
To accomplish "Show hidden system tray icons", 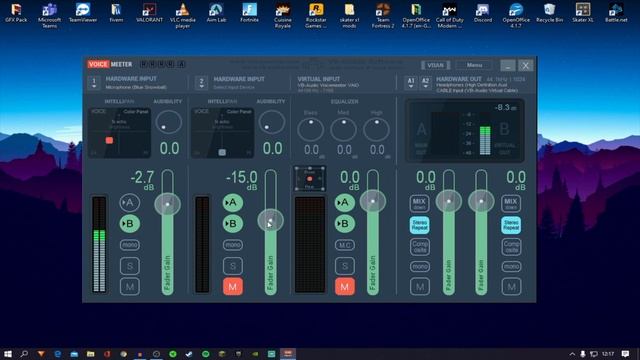I will pos(572,354).
